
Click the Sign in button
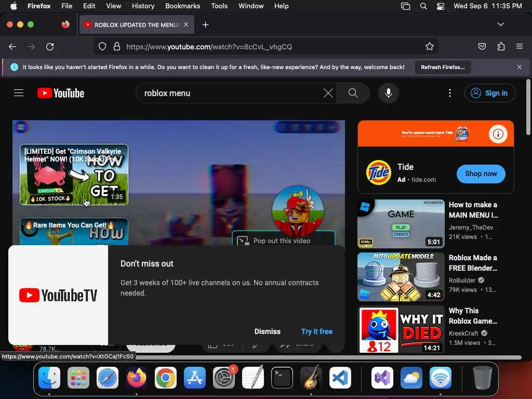490,93
